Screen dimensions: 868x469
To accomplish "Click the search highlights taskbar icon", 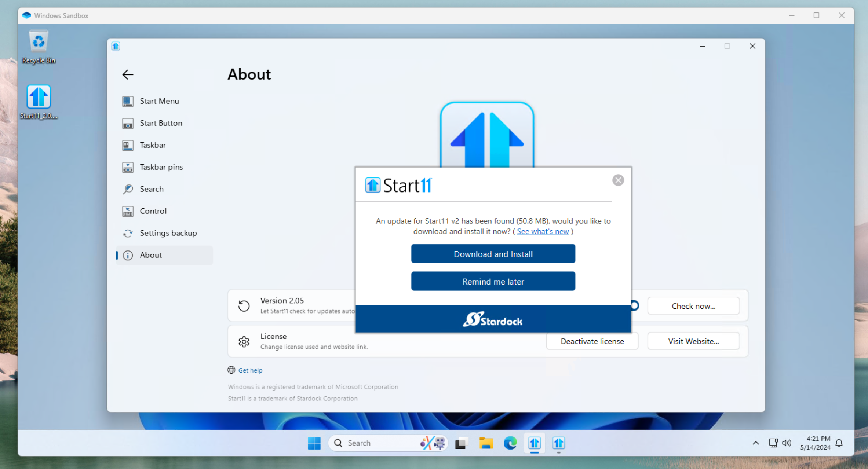I will tap(433, 443).
